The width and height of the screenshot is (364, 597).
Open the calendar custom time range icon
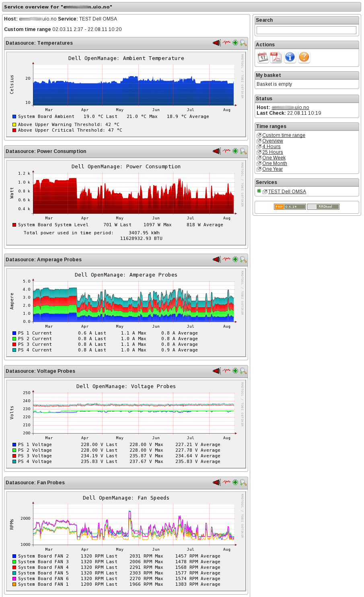pyautogui.click(x=263, y=57)
